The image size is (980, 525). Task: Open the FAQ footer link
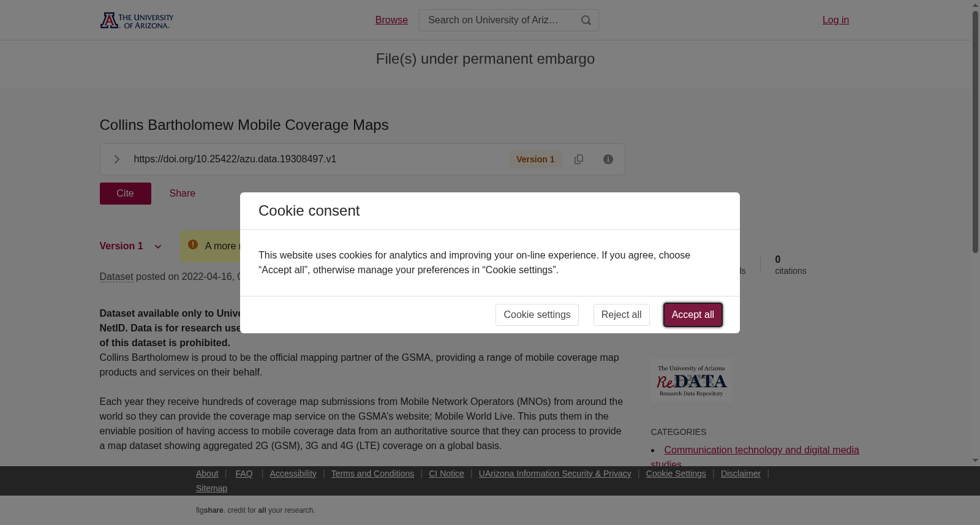(244, 474)
